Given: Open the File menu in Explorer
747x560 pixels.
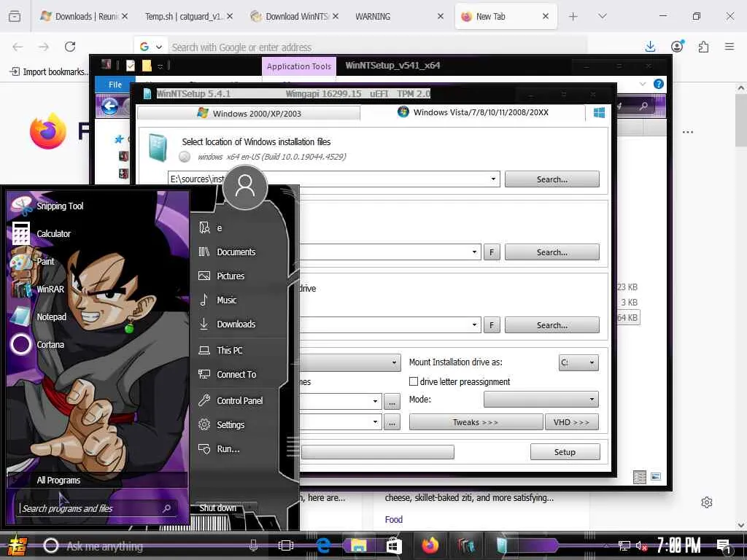Looking at the screenshot, I should [115, 85].
